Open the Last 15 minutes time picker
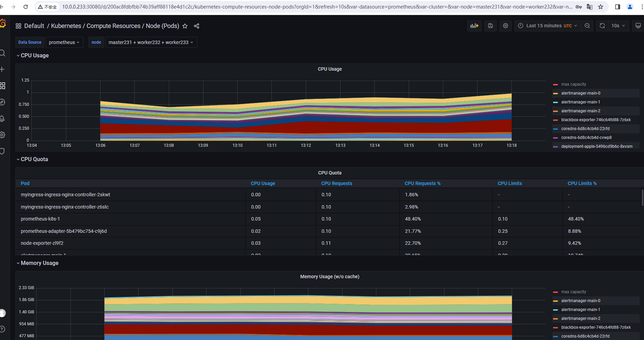This screenshot has width=644, height=340. coord(548,26)
